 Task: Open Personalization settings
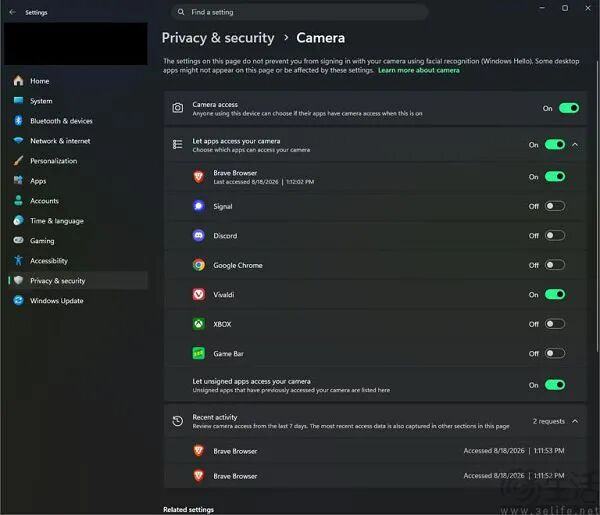[x=78, y=161]
